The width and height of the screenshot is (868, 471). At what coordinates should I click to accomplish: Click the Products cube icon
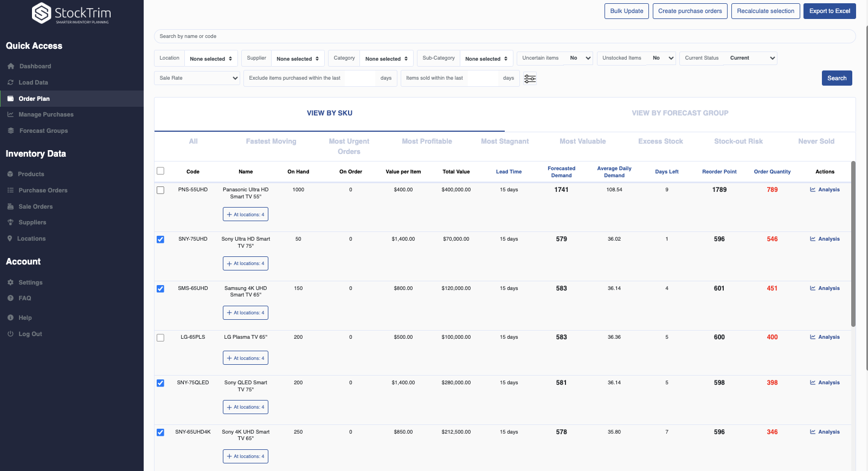tap(10, 174)
